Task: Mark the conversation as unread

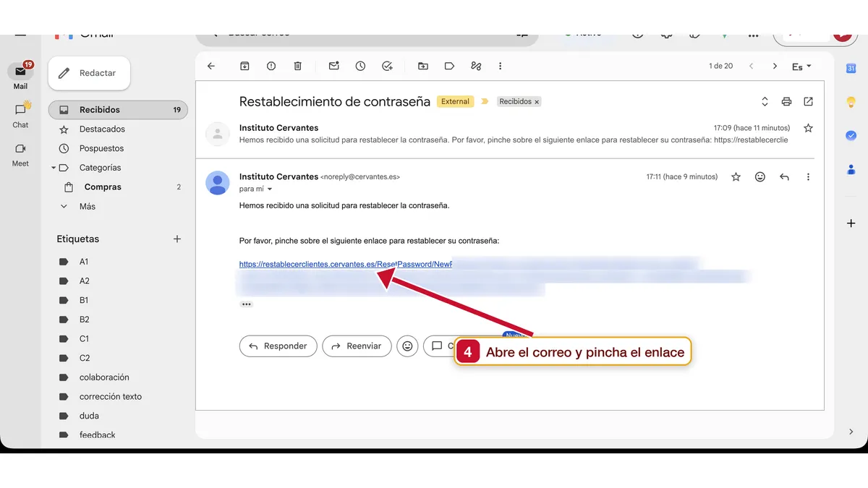Action: pyautogui.click(x=333, y=66)
